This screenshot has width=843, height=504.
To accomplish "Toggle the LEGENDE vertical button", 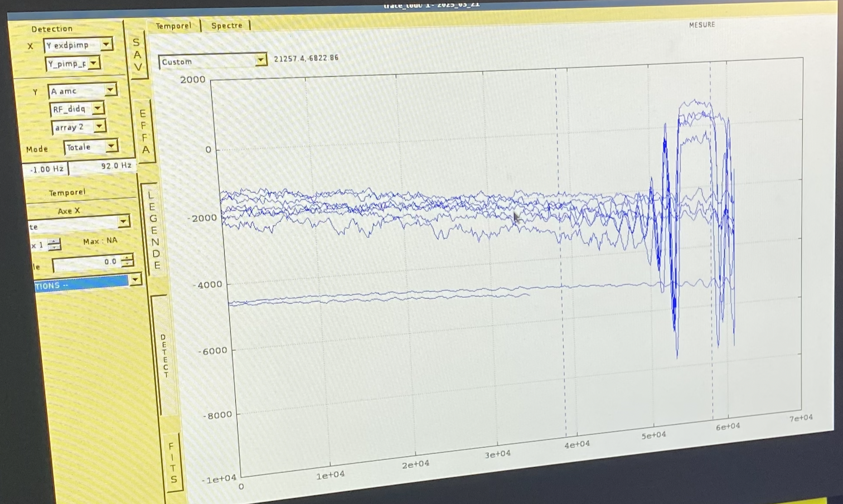I will pos(153,230).
